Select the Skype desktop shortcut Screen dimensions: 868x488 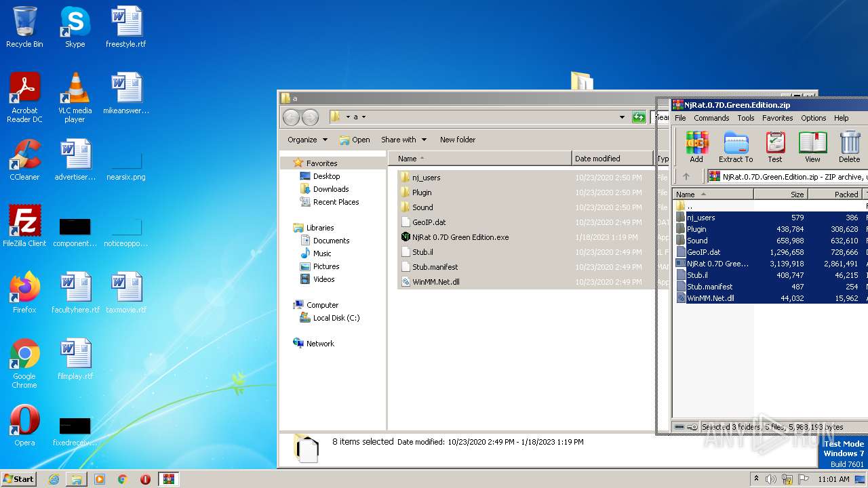(x=75, y=27)
